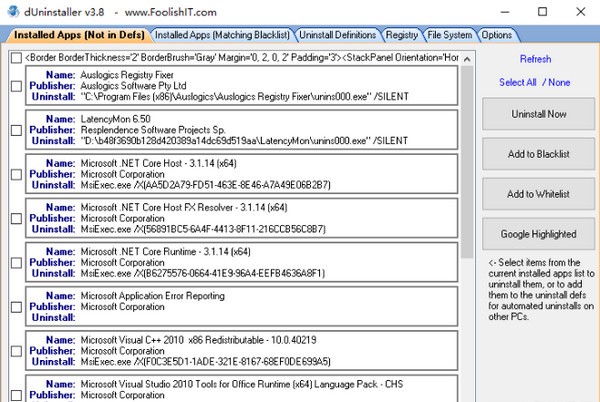Click the Add to Blacklist button

click(x=539, y=154)
